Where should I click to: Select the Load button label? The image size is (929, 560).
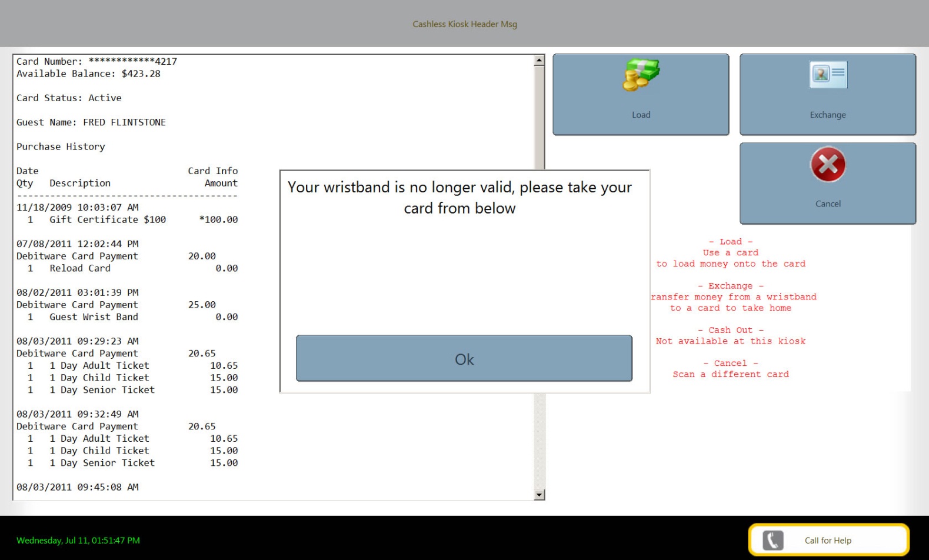pyautogui.click(x=641, y=115)
